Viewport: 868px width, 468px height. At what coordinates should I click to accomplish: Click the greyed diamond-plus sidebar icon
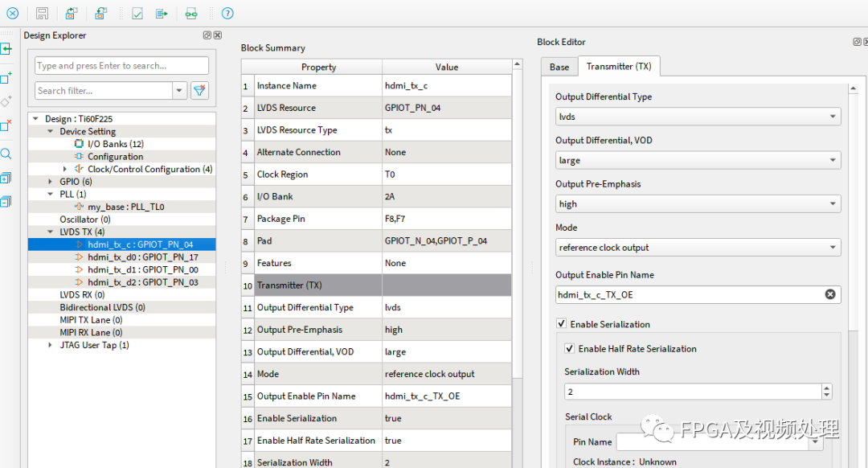tap(6, 101)
